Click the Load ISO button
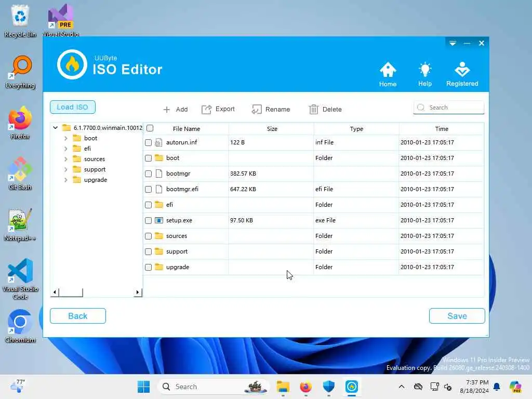Image resolution: width=532 pixels, height=399 pixels. click(73, 107)
